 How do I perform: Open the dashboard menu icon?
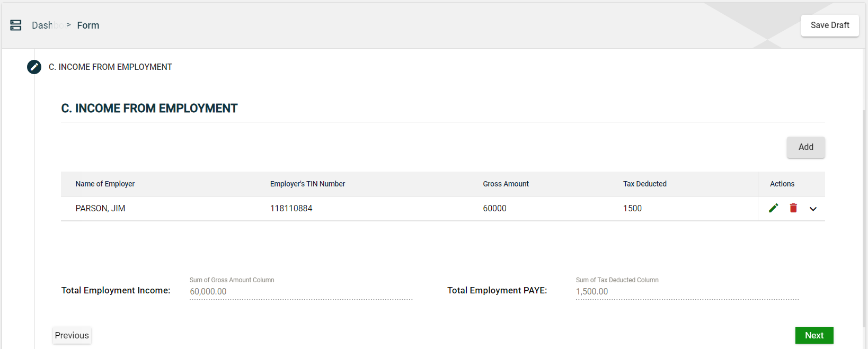click(x=16, y=25)
